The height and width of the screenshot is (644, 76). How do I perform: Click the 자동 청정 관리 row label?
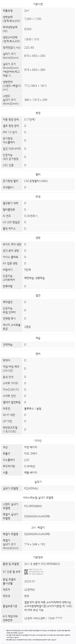pyautogui.click(x=11, y=120)
